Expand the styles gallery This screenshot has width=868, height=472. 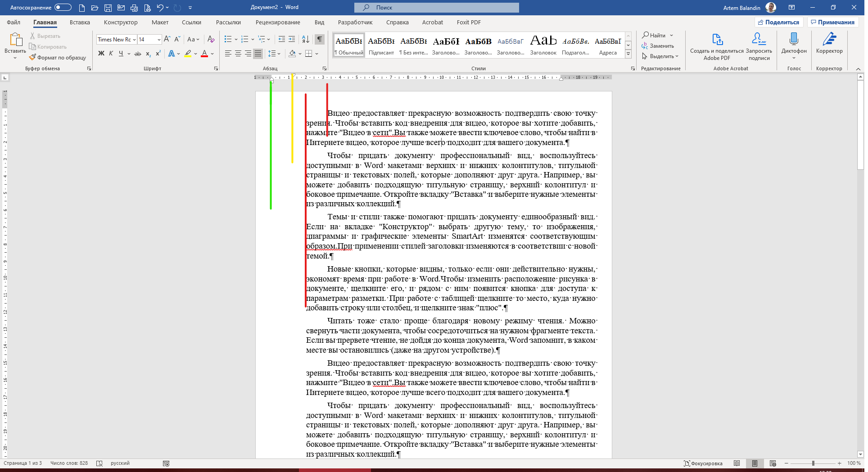(x=628, y=54)
